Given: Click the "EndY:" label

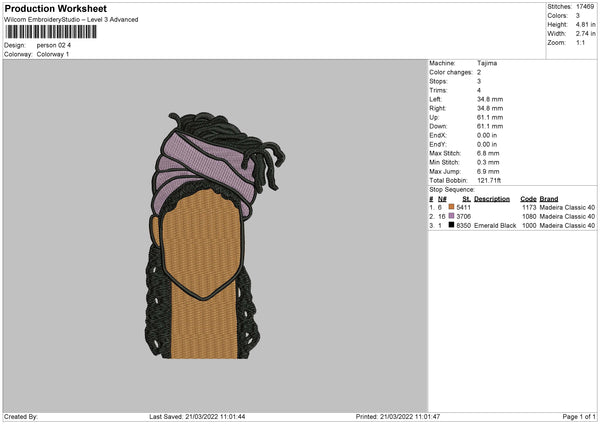Looking at the screenshot, I should 438,144.
